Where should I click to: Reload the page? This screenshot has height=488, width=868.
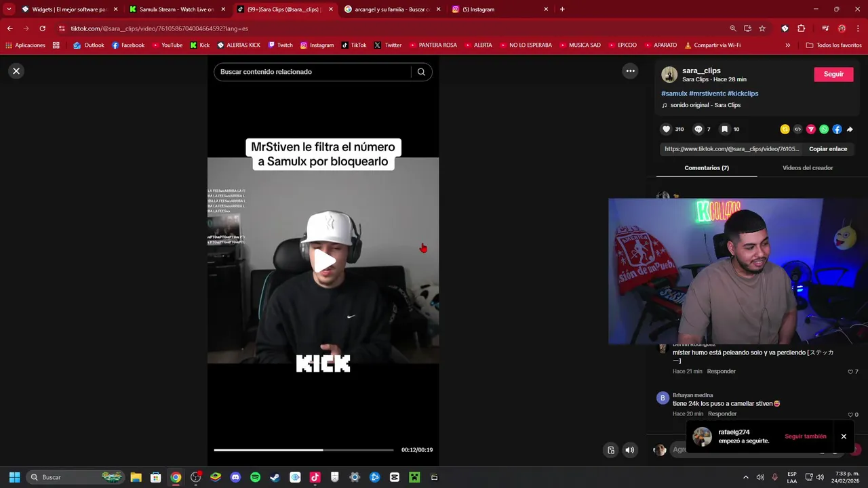pos(42,28)
